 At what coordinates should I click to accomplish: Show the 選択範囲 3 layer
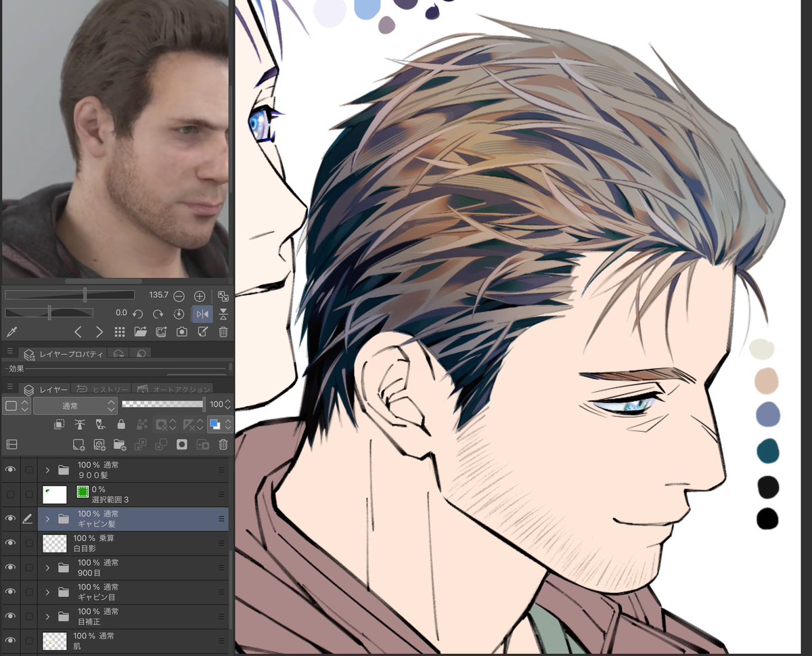(10, 494)
